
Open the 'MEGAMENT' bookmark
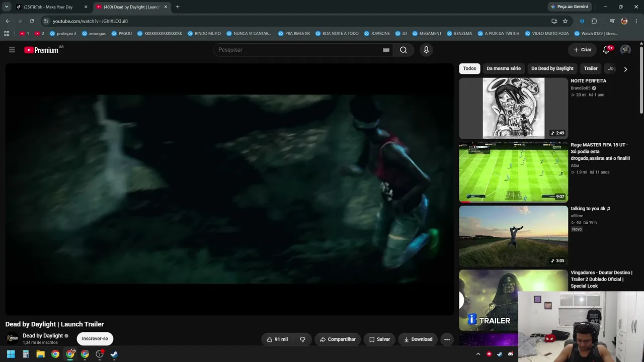427,34
